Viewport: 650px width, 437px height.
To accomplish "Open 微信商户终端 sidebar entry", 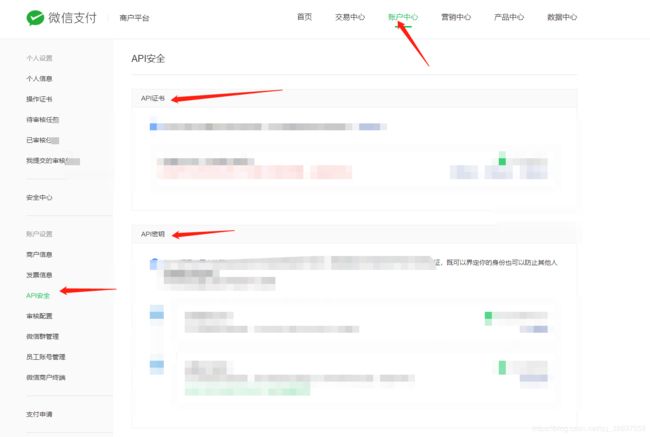I will point(46,377).
